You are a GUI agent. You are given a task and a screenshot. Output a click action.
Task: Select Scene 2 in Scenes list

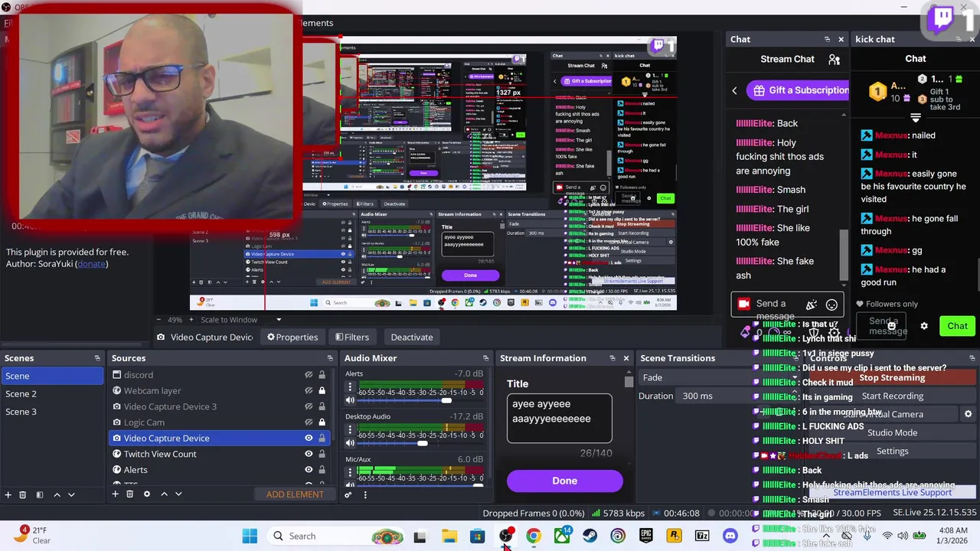click(x=52, y=393)
